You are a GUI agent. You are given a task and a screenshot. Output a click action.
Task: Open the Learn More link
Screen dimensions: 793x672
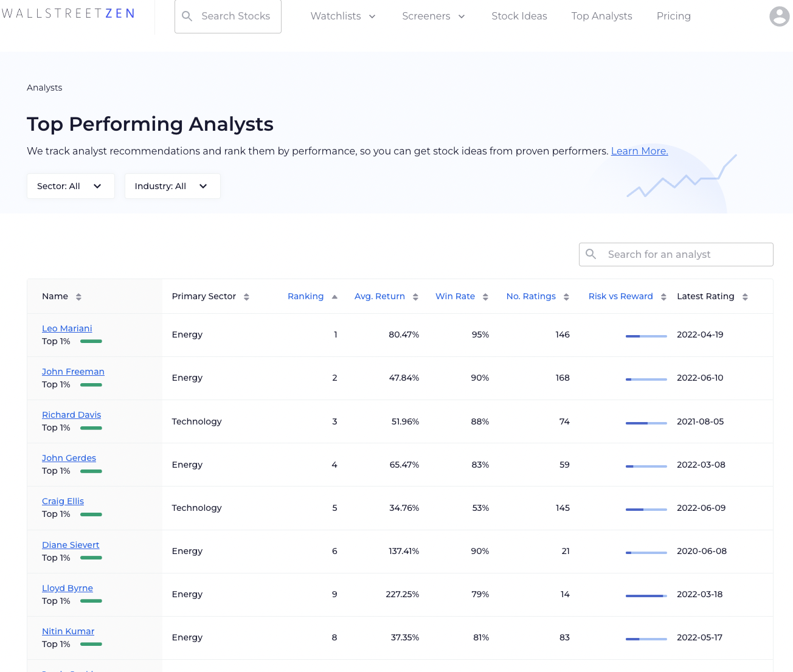(x=639, y=151)
